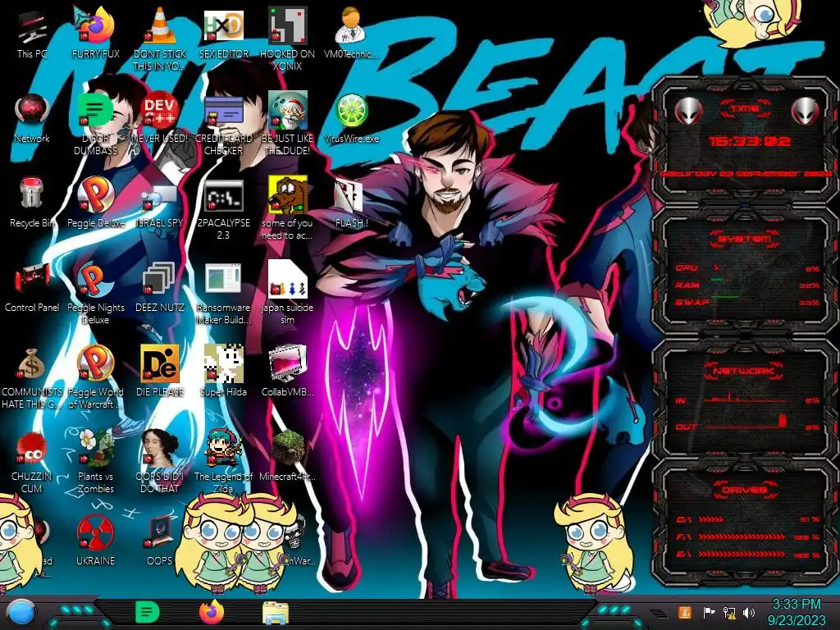Screen dimensions: 840x630
Task: Open the FURRY FUX Firefox desktop shortcut
Action: coord(95,34)
